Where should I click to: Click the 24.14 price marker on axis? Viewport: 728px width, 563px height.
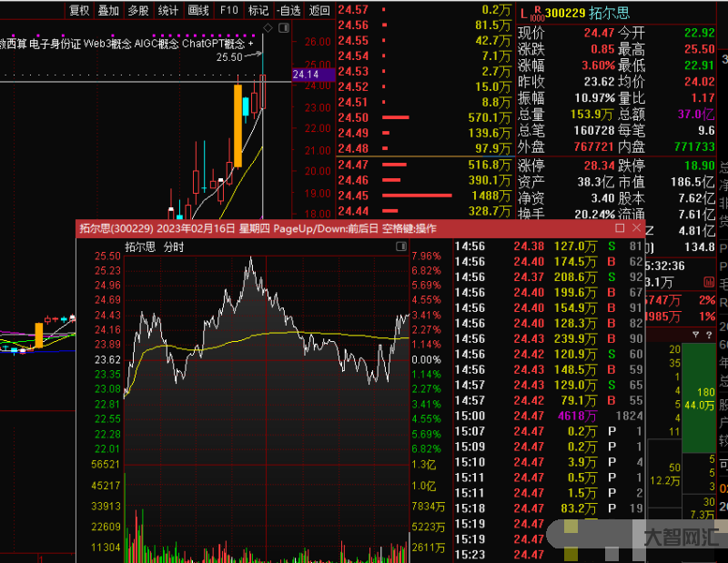coord(306,75)
